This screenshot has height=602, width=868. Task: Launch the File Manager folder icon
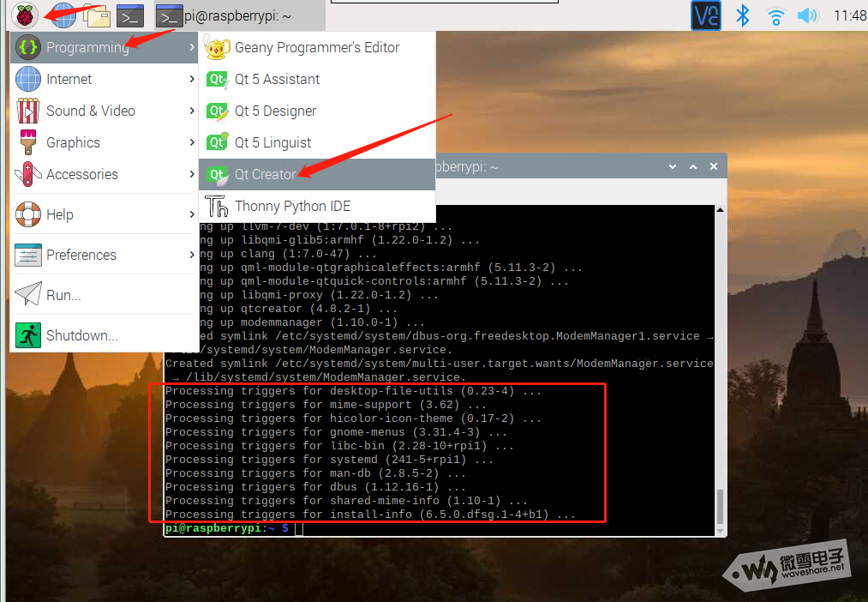(x=96, y=15)
